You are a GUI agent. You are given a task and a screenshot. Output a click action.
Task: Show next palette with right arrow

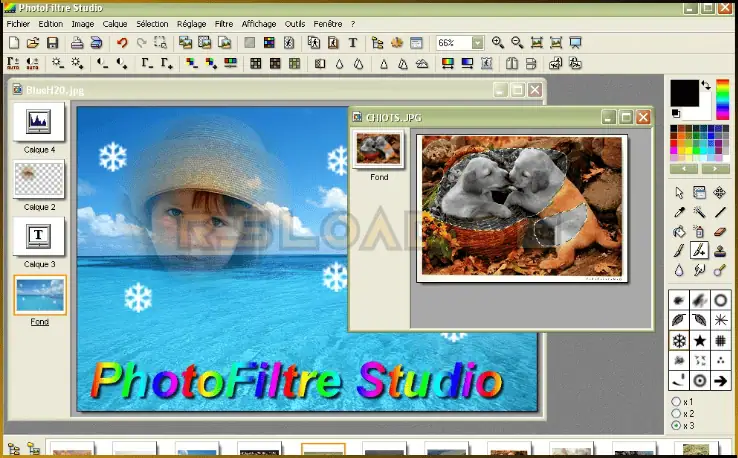pos(715,169)
